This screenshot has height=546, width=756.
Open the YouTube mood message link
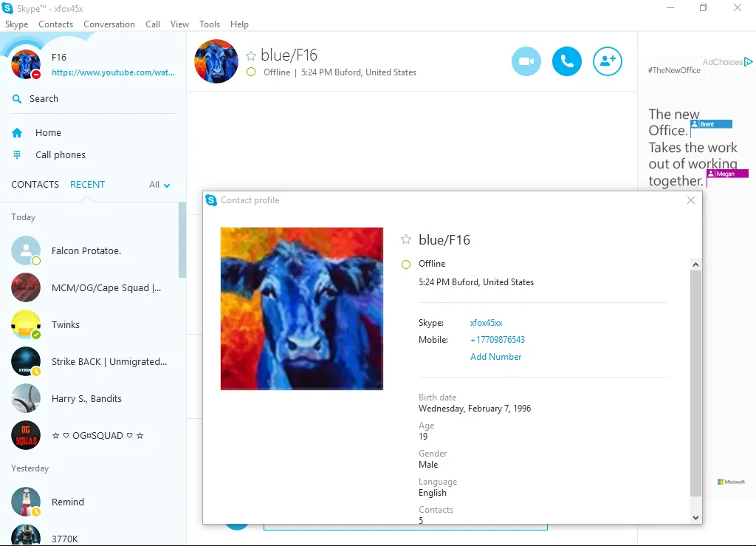[x=113, y=72]
